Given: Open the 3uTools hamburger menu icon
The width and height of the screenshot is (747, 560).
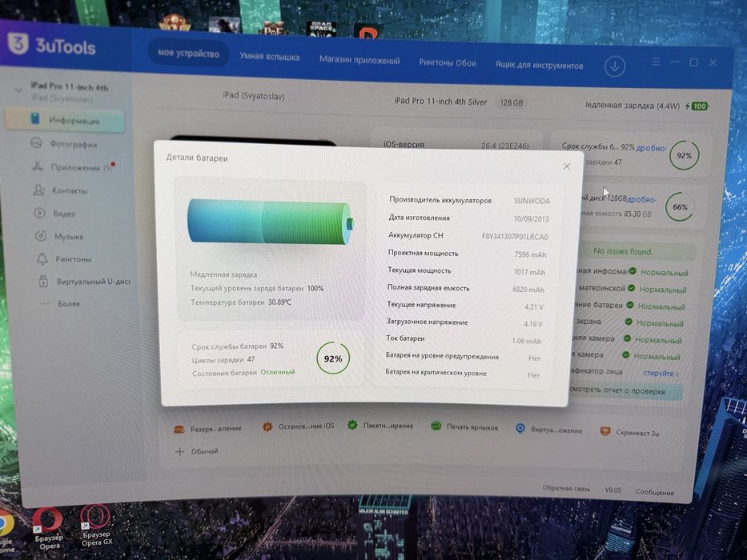Looking at the screenshot, I should (656, 62).
